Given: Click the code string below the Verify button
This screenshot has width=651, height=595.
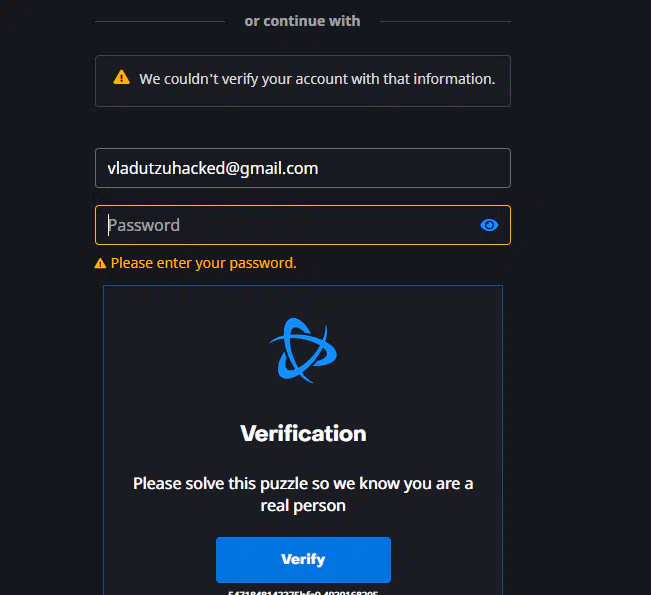Looking at the screenshot, I should [x=303, y=593].
